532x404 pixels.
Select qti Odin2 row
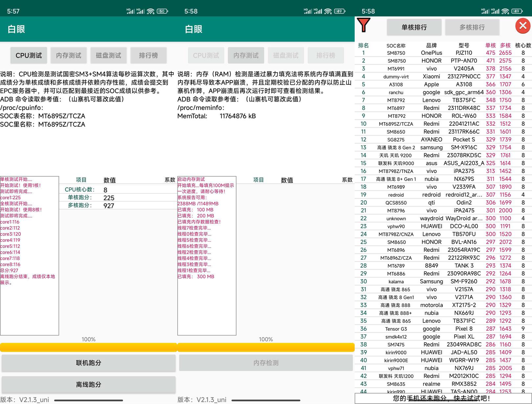pyautogui.click(x=443, y=203)
